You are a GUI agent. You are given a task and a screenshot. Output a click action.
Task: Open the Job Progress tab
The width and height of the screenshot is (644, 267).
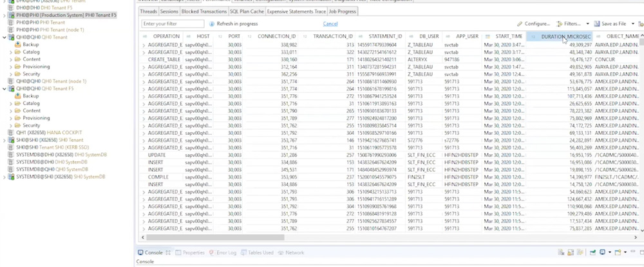343,12
